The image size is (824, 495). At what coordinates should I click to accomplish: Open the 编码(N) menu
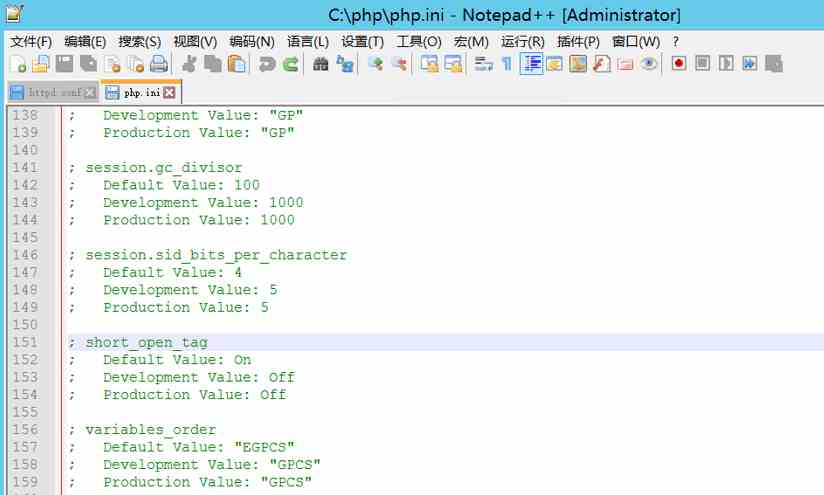point(252,42)
